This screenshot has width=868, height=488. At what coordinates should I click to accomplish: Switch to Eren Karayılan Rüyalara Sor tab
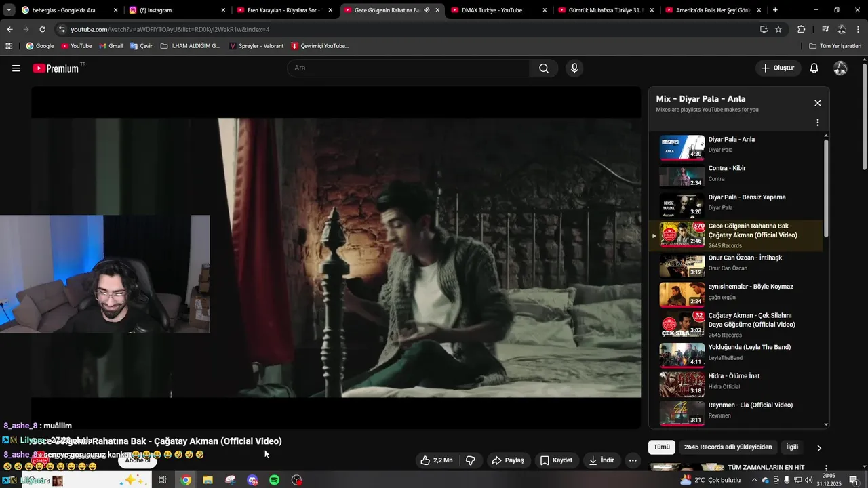(284, 10)
